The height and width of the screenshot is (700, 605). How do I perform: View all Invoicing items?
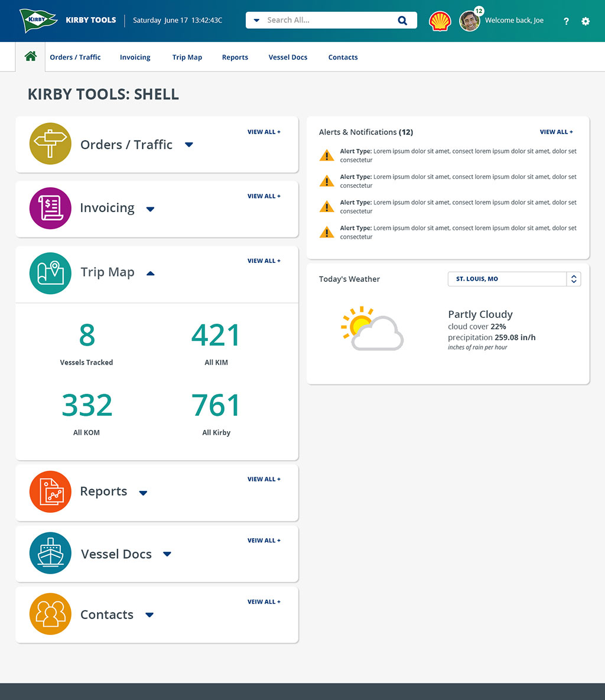coord(264,196)
